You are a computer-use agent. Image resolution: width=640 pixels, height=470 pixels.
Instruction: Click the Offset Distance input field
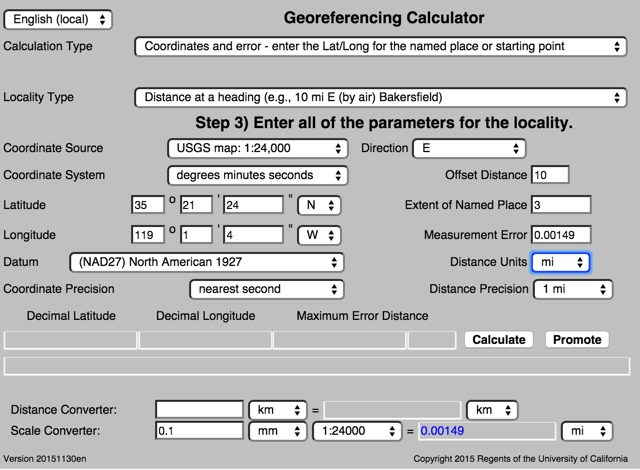tap(550, 175)
